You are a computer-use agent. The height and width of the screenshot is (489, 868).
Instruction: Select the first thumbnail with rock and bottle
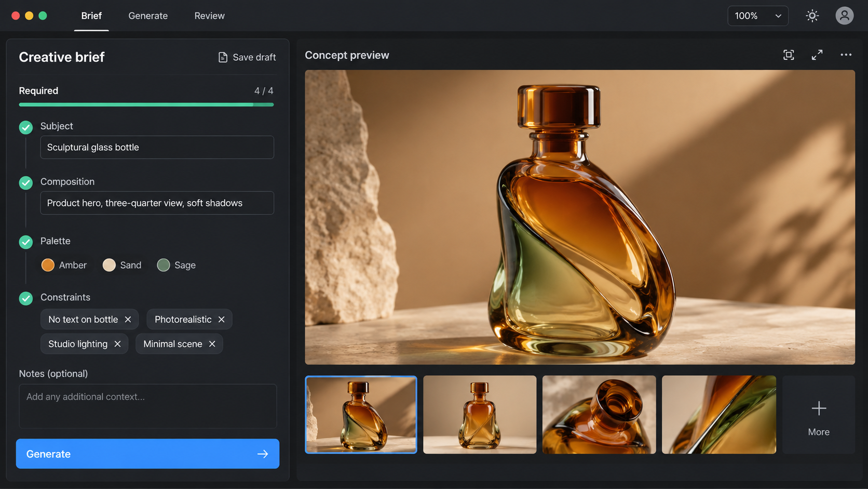tap(361, 415)
